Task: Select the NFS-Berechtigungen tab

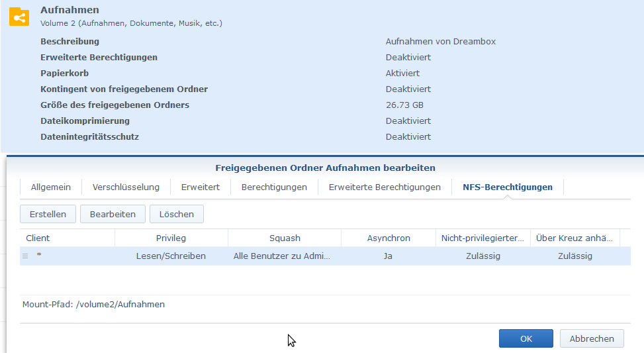Action: (507, 187)
